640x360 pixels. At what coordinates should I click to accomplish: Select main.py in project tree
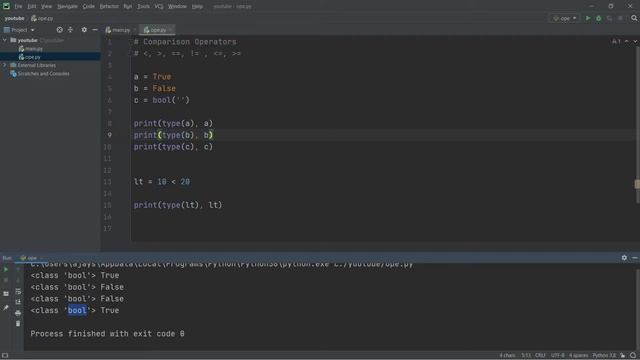(31, 49)
